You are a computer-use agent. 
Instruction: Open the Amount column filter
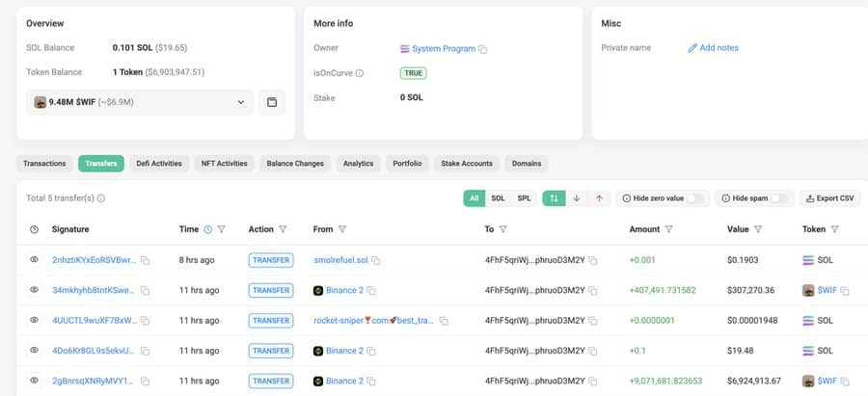tap(669, 229)
